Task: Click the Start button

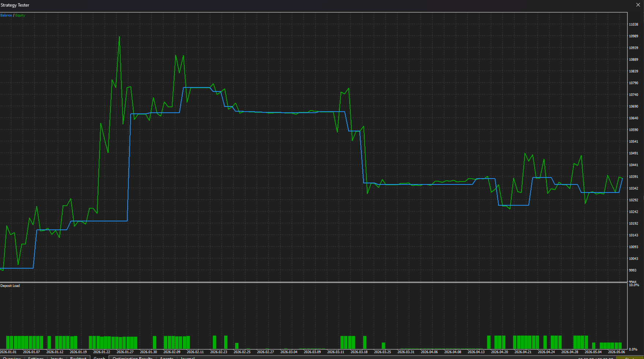Action: click(x=630, y=358)
